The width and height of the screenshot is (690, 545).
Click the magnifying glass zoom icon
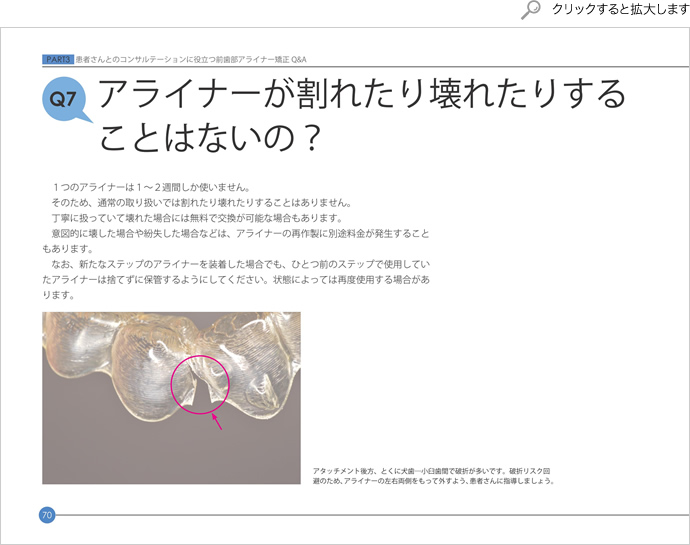(x=532, y=10)
